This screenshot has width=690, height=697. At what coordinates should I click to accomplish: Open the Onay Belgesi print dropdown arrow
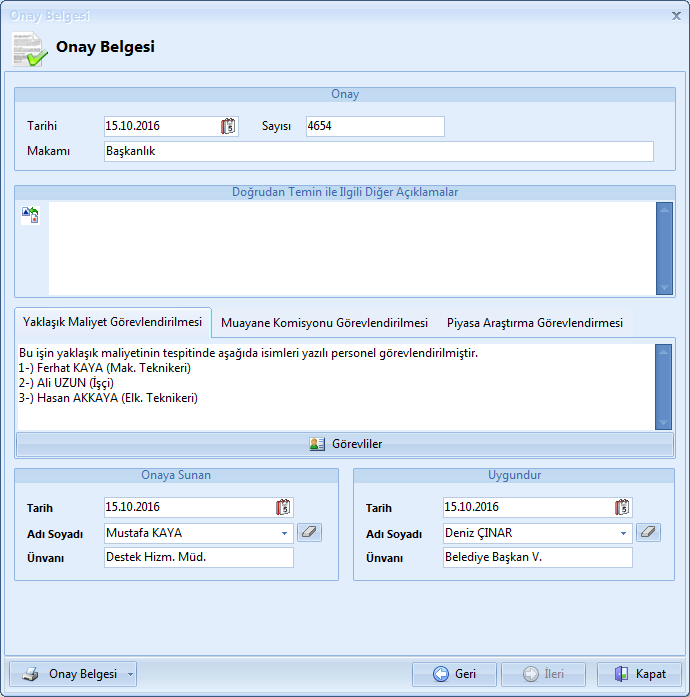pos(130,674)
